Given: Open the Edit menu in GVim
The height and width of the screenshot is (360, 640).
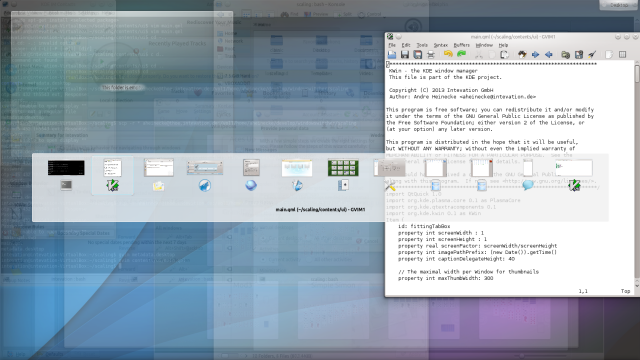Looking at the screenshot, I should (x=406, y=45).
